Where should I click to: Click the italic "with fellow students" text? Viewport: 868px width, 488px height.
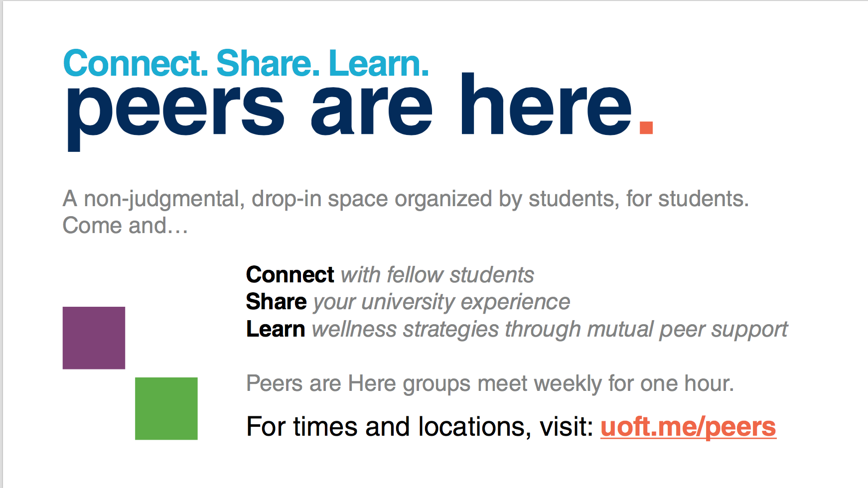click(x=437, y=275)
